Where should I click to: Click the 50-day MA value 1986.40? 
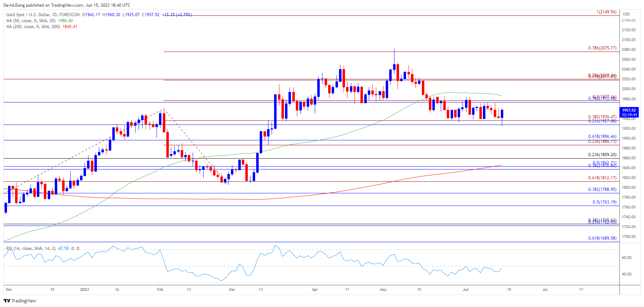click(66, 21)
